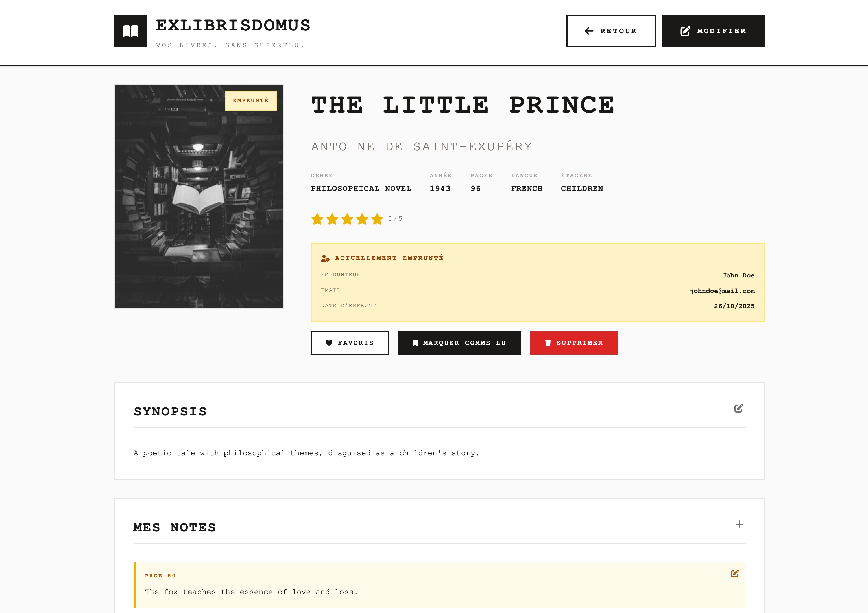Click the ExLibrisDomus site title

(x=233, y=26)
